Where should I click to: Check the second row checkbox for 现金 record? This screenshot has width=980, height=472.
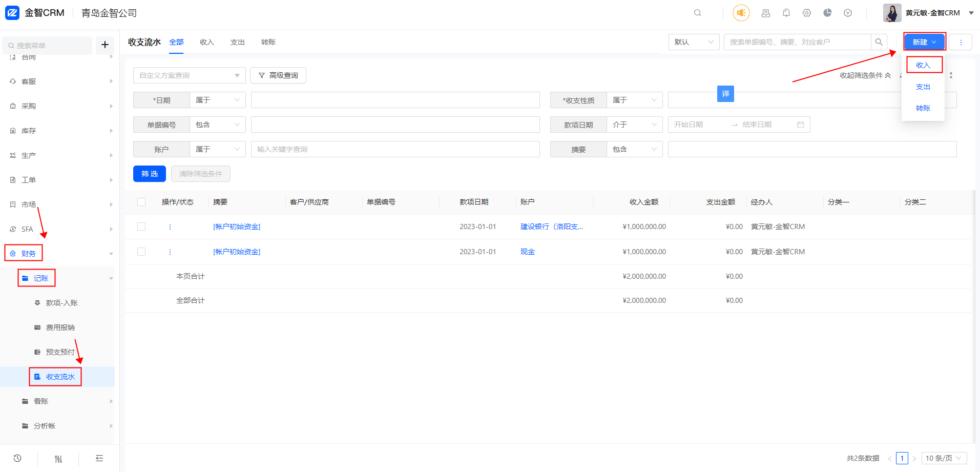point(141,252)
